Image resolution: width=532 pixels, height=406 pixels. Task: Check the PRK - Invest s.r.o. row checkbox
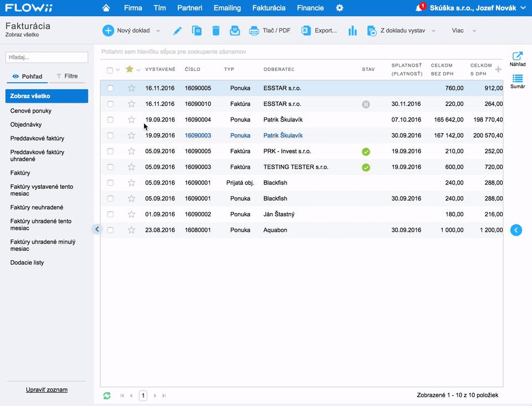(x=110, y=151)
